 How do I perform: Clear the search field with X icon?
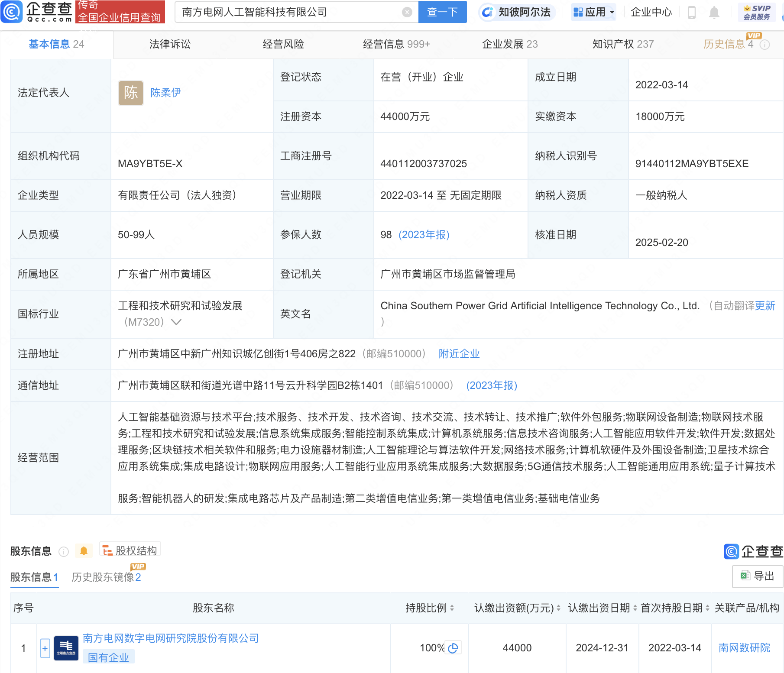pyautogui.click(x=407, y=12)
